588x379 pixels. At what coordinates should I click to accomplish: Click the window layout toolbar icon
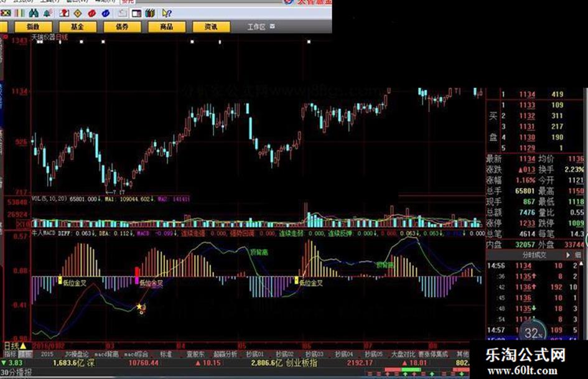[136, 13]
